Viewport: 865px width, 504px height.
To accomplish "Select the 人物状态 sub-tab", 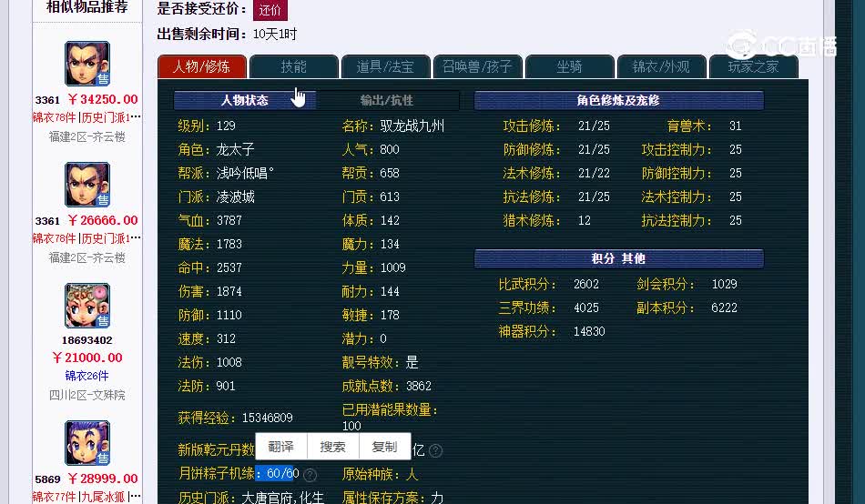I will tap(244, 100).
